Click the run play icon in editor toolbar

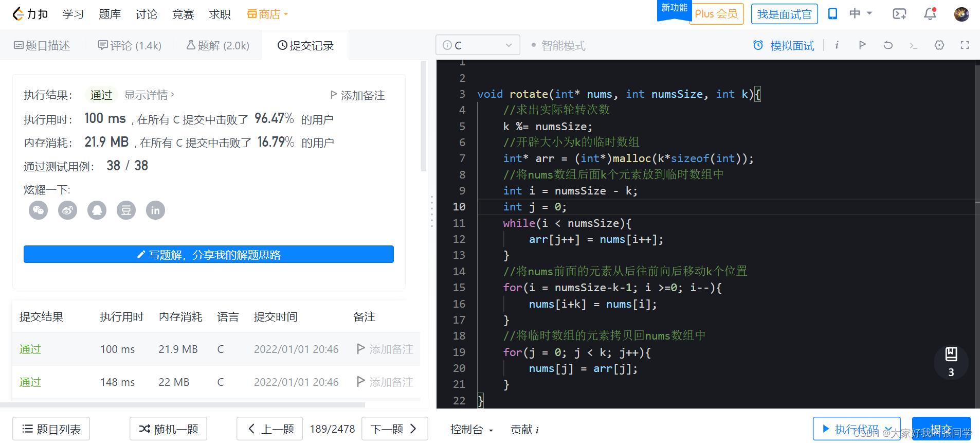(x=862, y=45)
